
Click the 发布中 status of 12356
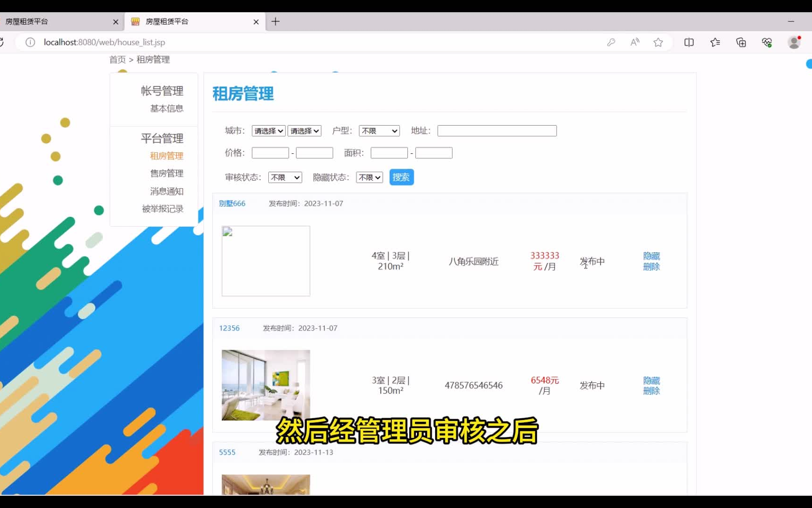pos(592,386)
